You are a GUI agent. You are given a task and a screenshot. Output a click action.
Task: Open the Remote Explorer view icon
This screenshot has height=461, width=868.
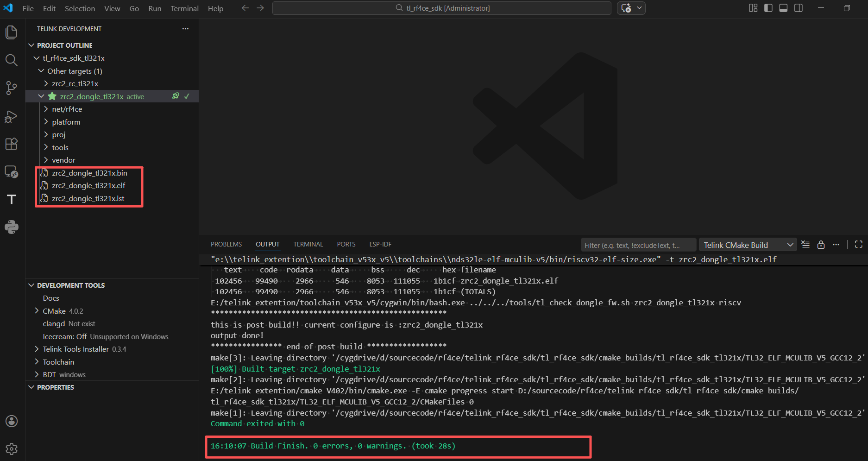(x=12, y=172)
